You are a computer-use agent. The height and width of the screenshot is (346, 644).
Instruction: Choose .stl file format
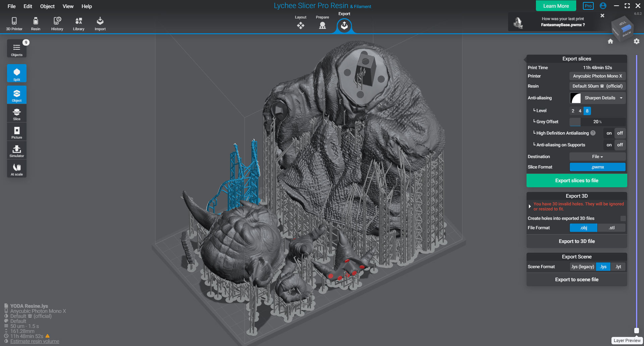click(x=611, y=228)
